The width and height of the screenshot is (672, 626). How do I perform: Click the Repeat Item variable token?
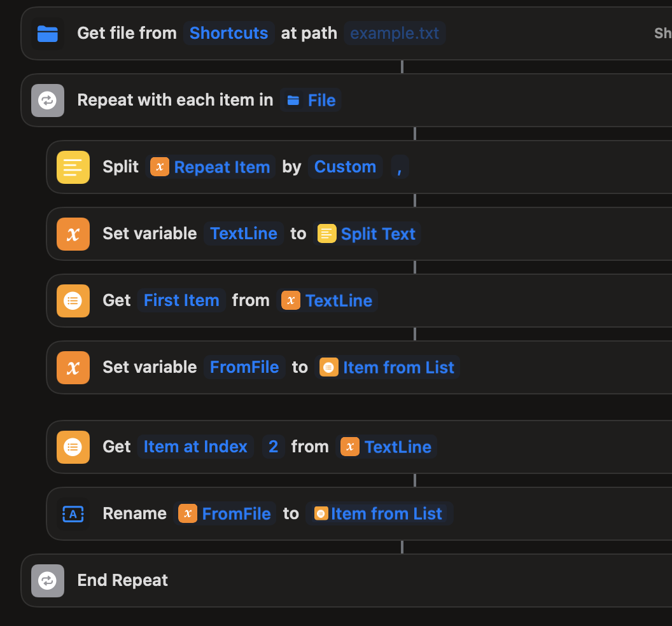(x=211, y=167)
